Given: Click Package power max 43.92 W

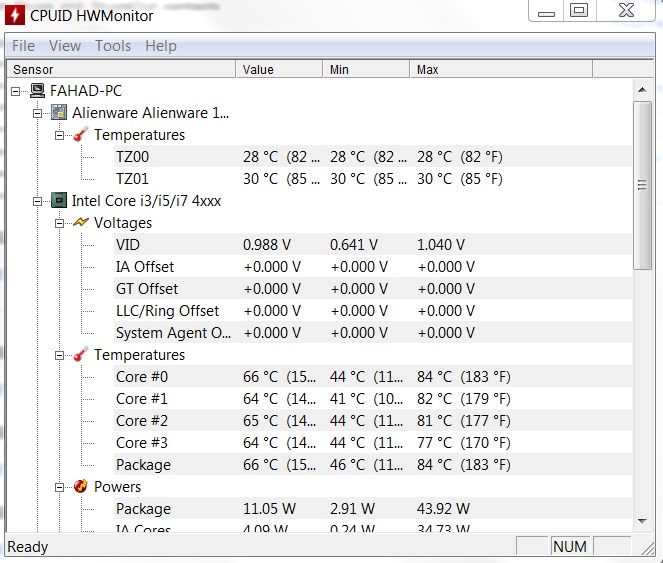Looking at the screenshot, I should [443, 508].
